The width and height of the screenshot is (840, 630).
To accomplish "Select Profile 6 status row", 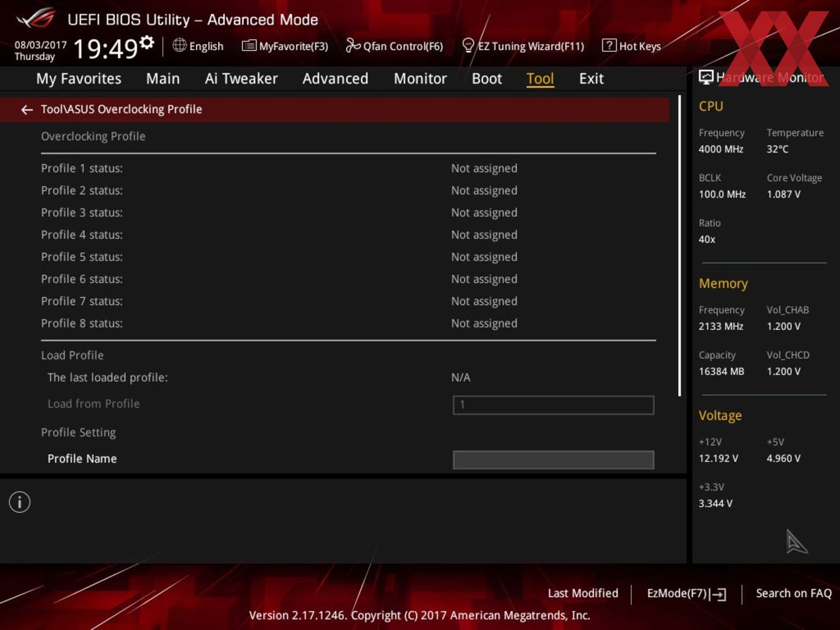I will click(348, 279).
